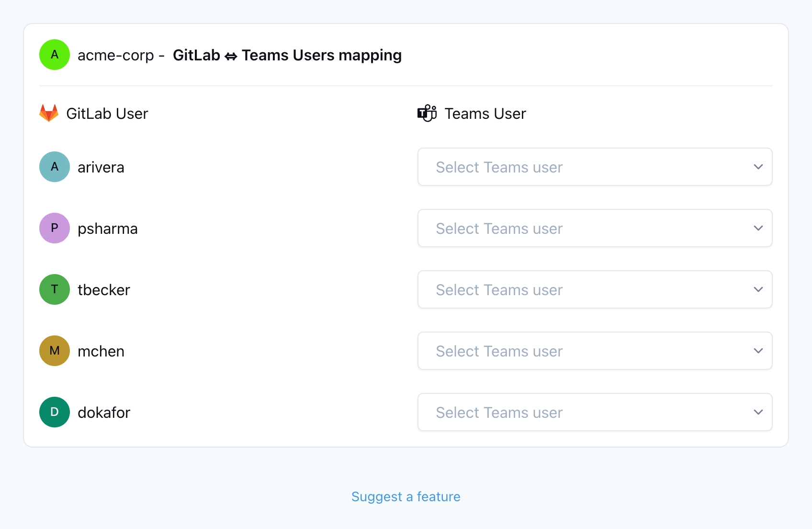812x529 pixels.
Task: Select the acme-corp organization name
Action: point(116,55)
